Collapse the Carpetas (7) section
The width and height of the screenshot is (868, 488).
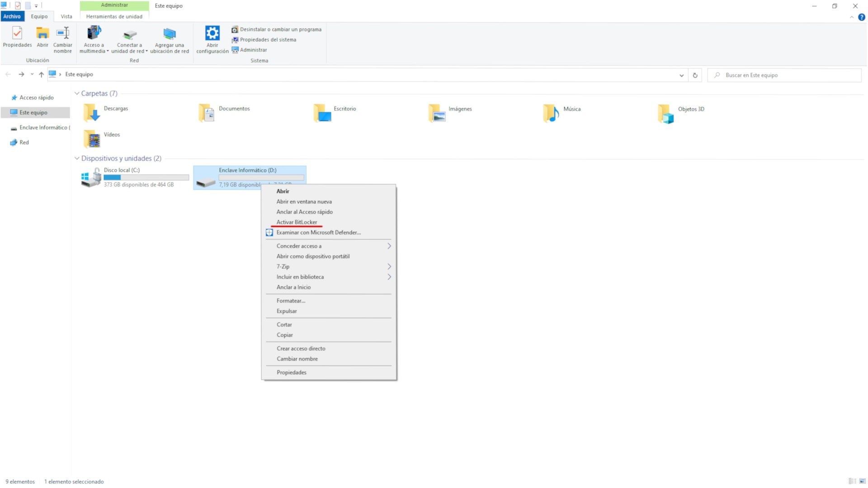77,94
